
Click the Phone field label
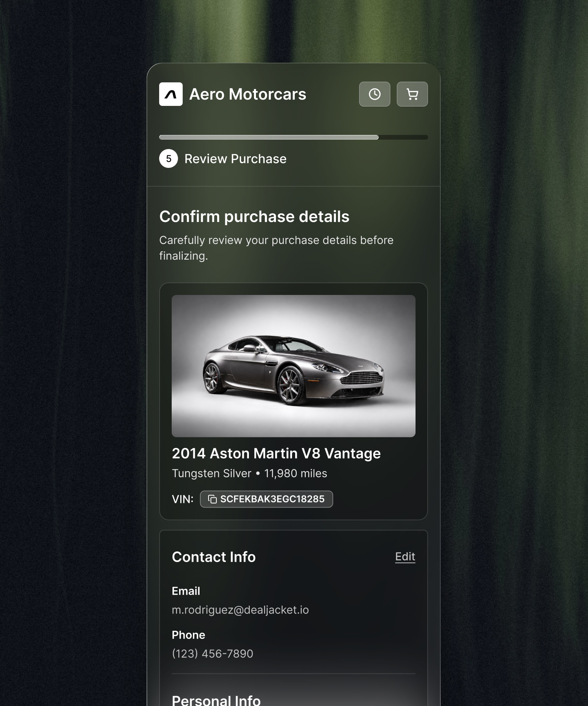[188, 635]
